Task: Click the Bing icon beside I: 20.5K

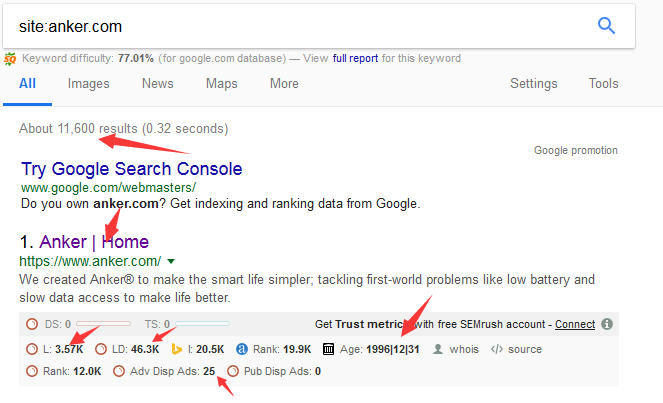Action: click(177, 349)
